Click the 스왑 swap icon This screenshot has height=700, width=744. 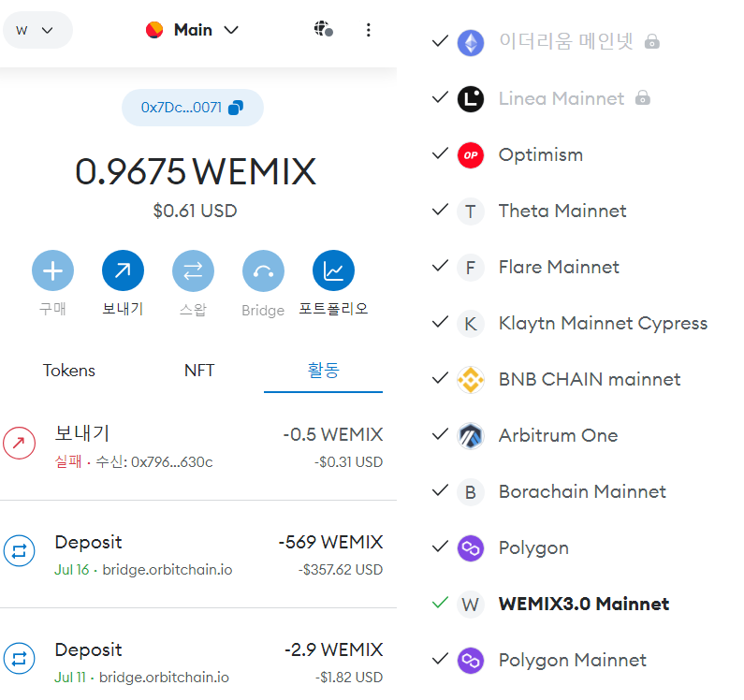click(x=193, y=270)
